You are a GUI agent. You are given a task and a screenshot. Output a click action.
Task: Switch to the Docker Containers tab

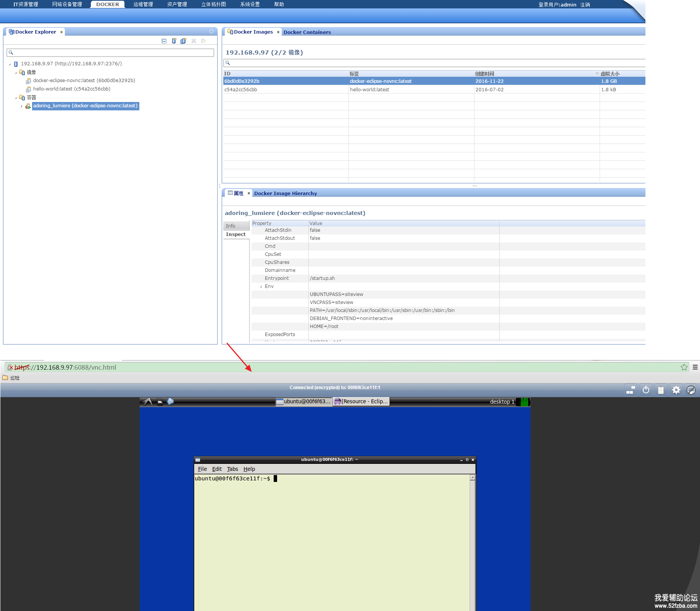coord(307,32)
